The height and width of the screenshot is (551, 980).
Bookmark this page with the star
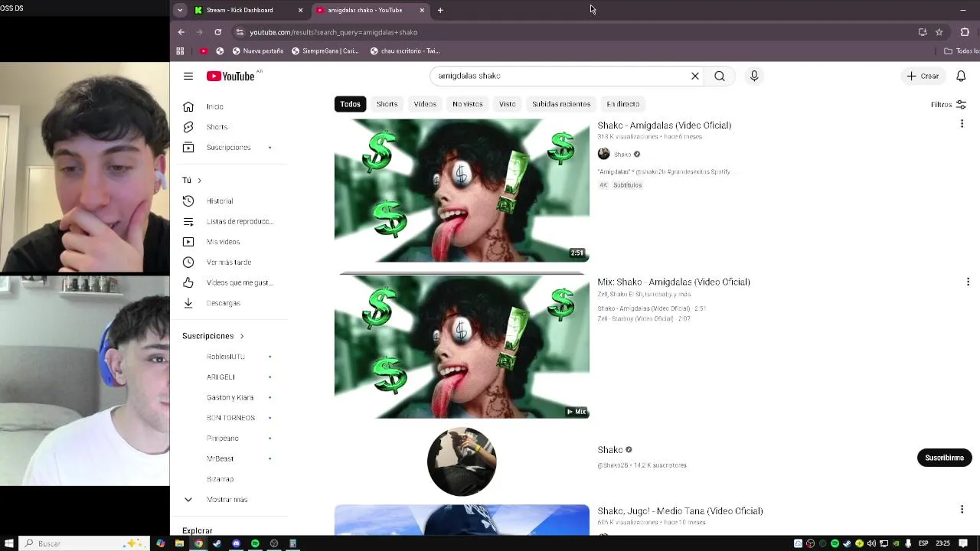pos(939,32)
